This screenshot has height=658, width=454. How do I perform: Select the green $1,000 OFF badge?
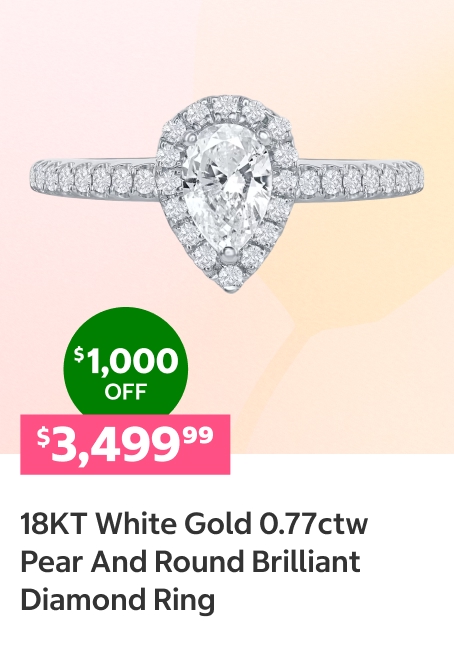click(x=126, y=362)
